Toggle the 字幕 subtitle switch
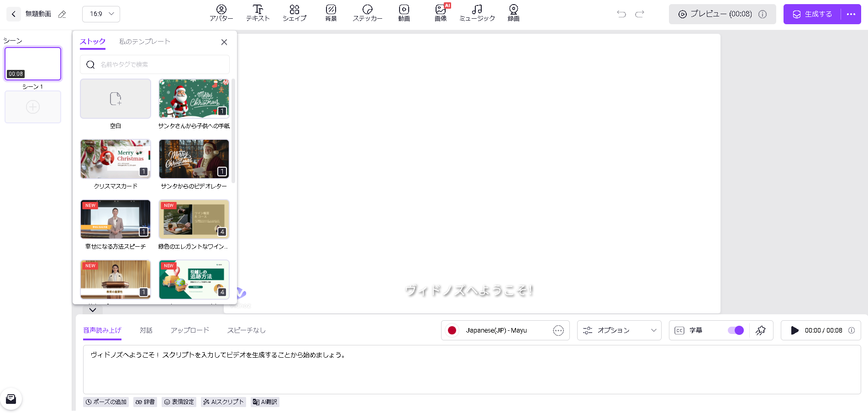868x413 pixels. click(736, 331)
